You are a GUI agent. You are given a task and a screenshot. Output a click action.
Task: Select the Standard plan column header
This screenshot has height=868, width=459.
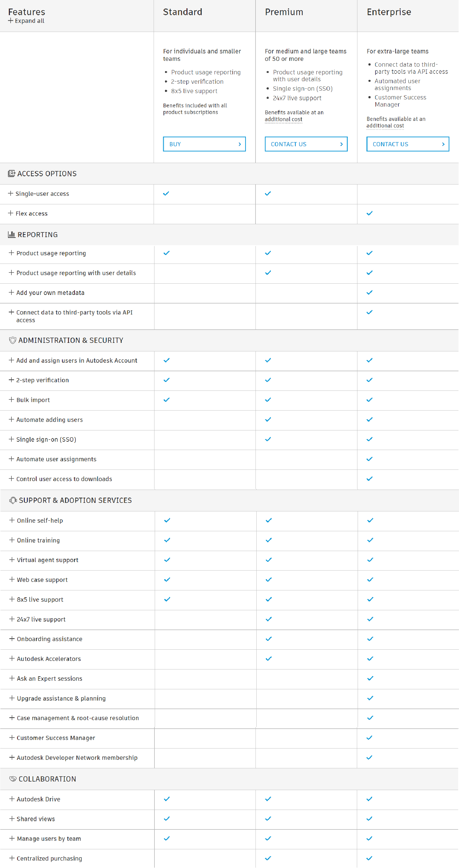(x=183, y=12)
